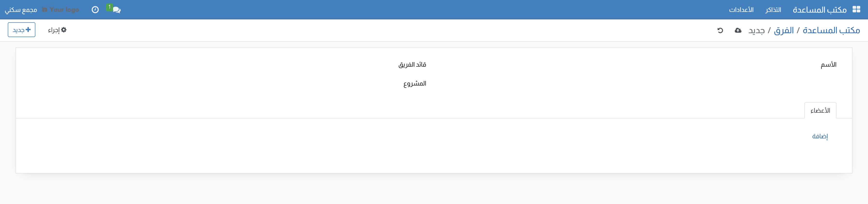Viewport: 868px width, 204px height.
Task: Click the current جديد breadcrumb item
Action: pos(756,31)
